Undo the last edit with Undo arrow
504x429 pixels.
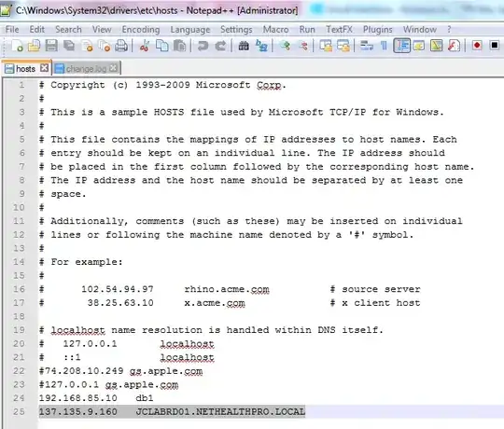pyautogui.click(x=203, y=46)
